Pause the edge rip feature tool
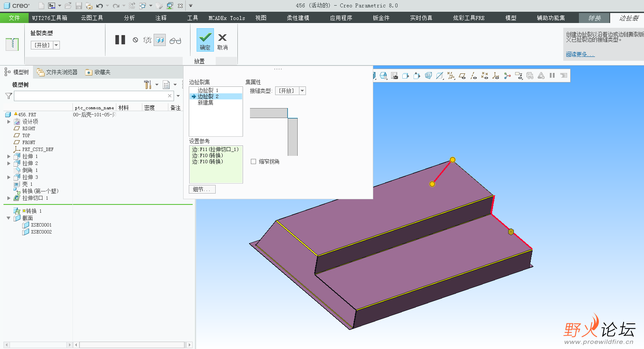The image size is (644, 349). (x=120, y=40)
